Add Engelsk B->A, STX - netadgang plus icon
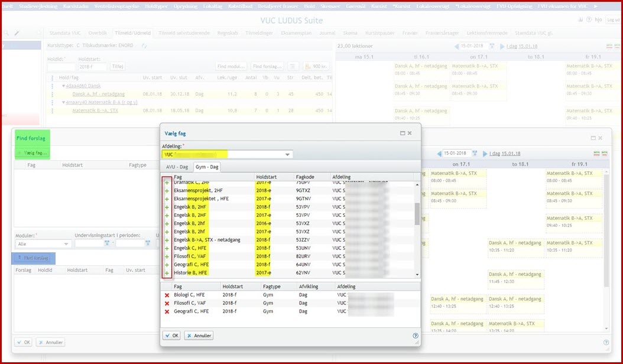 167,240
